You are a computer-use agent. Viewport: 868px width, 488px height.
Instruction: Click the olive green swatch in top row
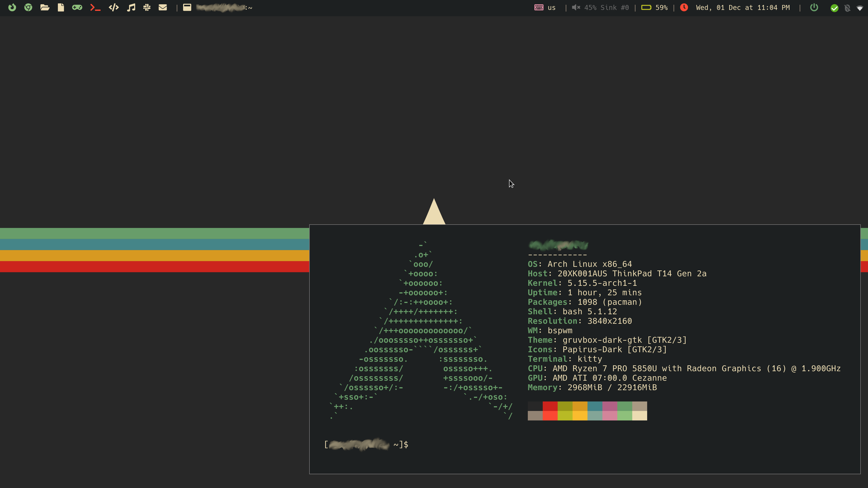565,406
